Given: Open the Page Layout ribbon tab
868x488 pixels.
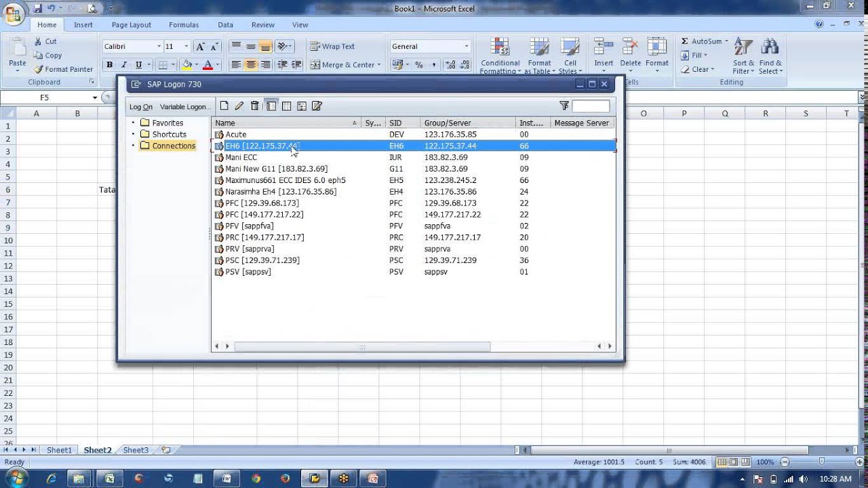Looking at the screenshot, I should (x=132, y=25).
